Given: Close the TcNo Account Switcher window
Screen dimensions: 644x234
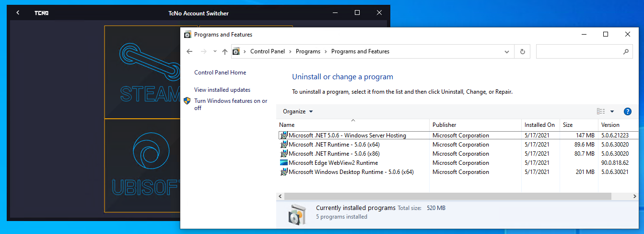Looking at the screenshot, I should (379, 12).
